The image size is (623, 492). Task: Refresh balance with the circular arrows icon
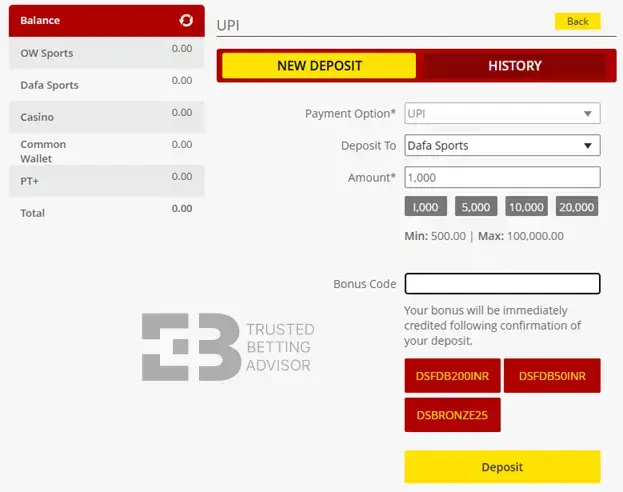(186, 20)
